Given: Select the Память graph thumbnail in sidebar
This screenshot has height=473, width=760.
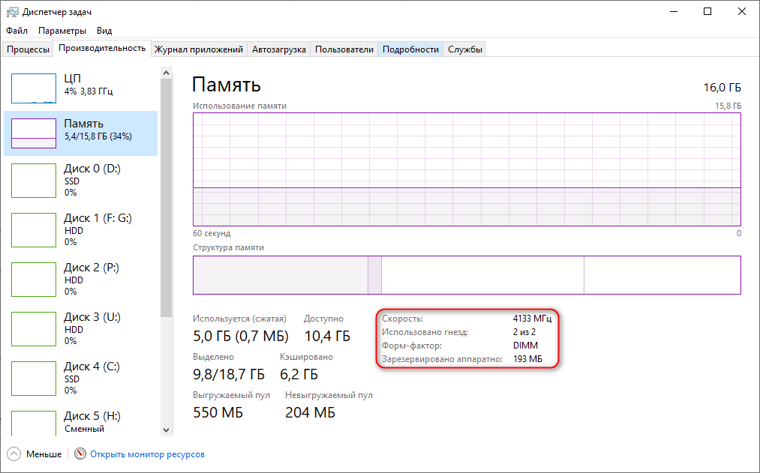Looking at the screenshot, I should 33,133.
